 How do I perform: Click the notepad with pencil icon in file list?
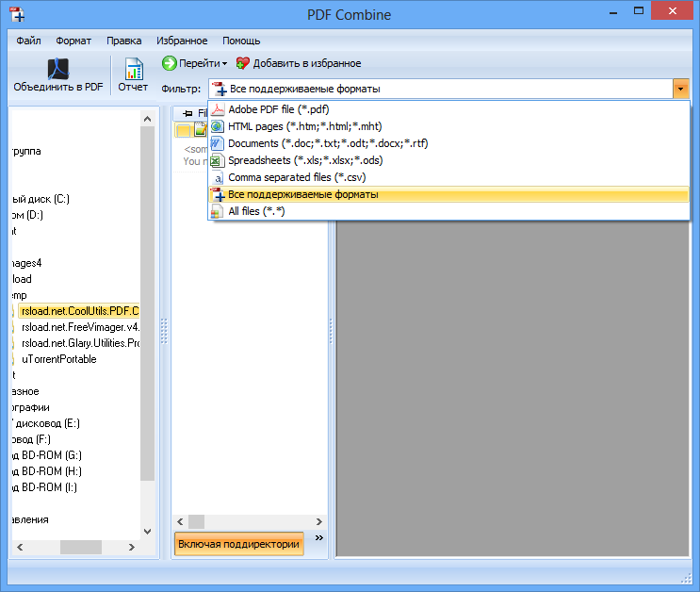click(x=201, y=129)
